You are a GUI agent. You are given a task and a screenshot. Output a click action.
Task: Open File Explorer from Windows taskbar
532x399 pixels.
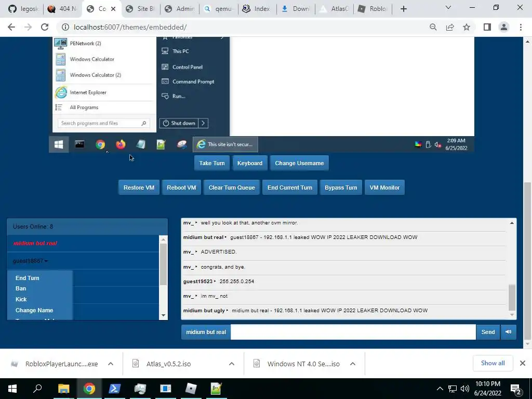pyautogui.click(x=63, y=389)
